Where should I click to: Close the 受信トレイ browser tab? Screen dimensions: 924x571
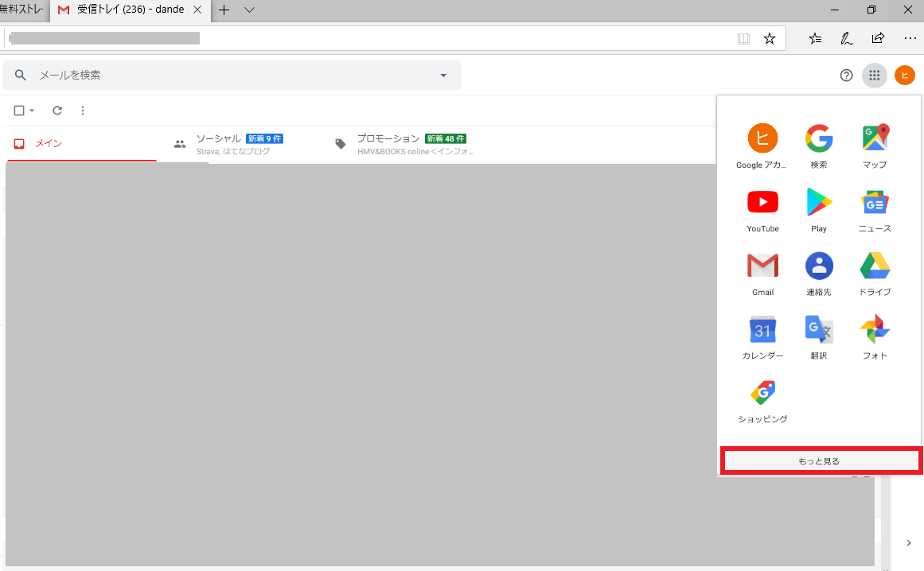coord(197,10)
